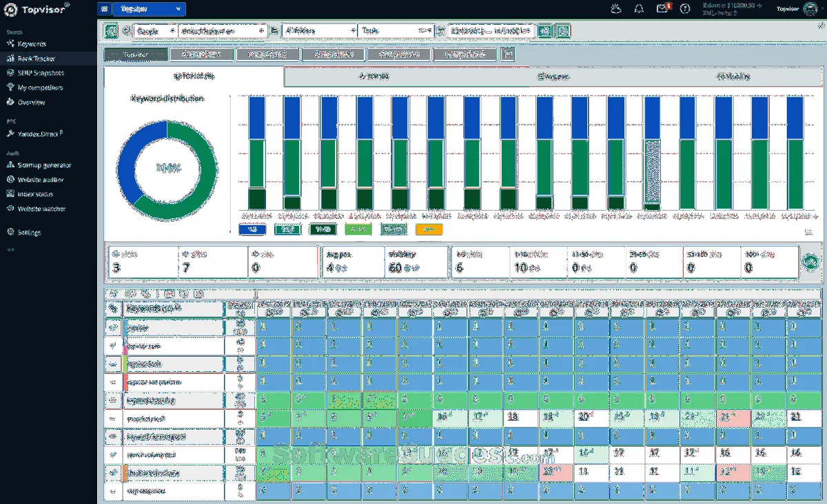The height and width of the screenshot is (504, 827).
Task: Open Rank Tracker in the sidebar
Action: pos(36,59)
